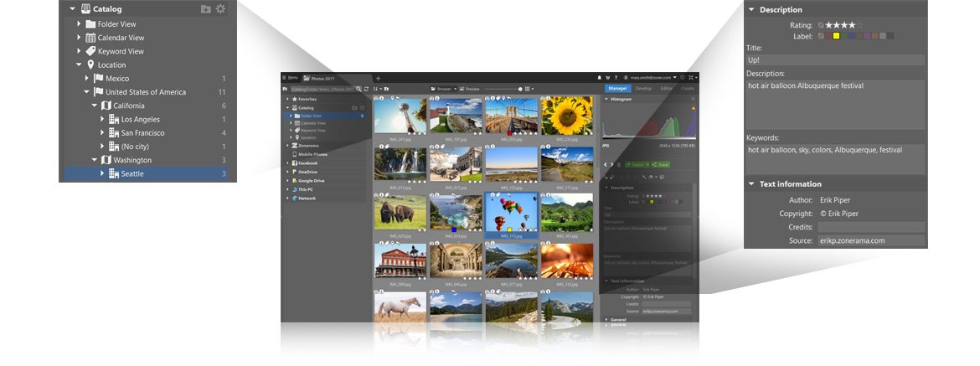Collapse the enlarged Description section
Viewport: 980px width, 366px height.
[751, 10]
